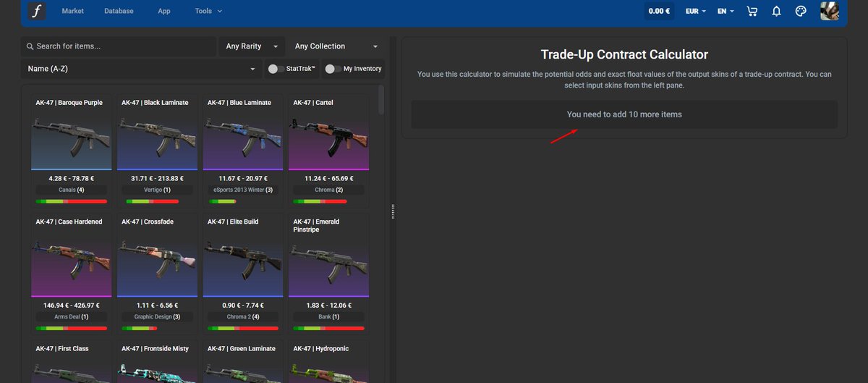Open the Database menu item
The image size is (868, 383).
(119, 11)
